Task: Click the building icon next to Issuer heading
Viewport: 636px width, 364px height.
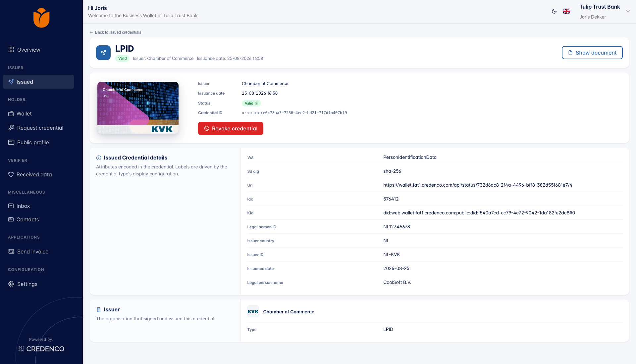Action: [99, 310]
